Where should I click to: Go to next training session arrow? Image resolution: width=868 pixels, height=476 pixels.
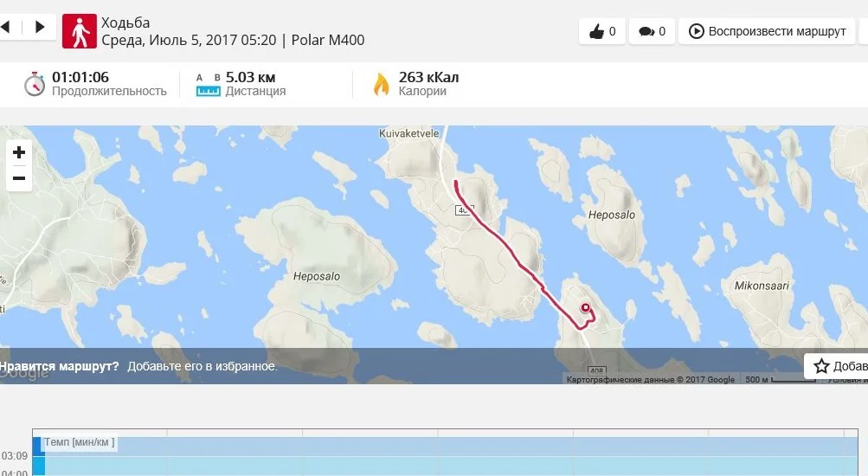coord(39,27)
